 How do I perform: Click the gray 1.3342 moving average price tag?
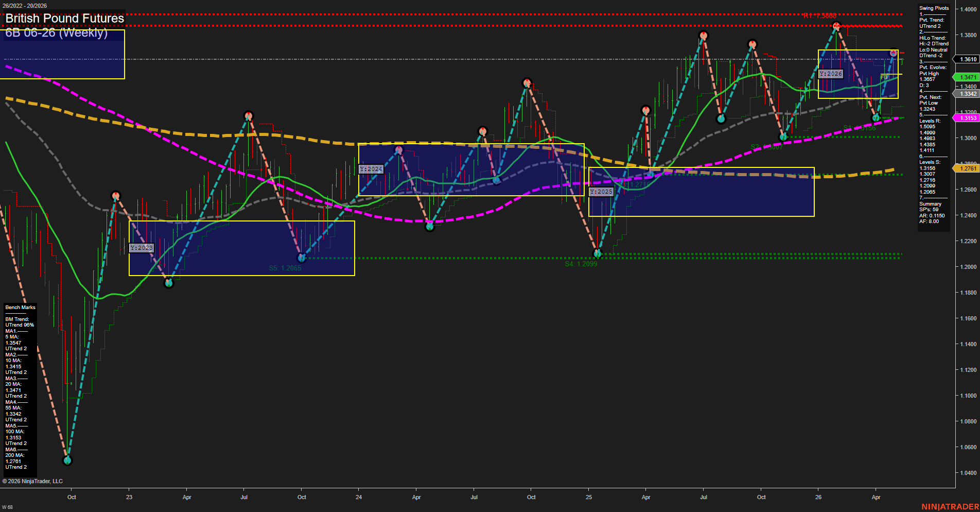tap(967, 94)
